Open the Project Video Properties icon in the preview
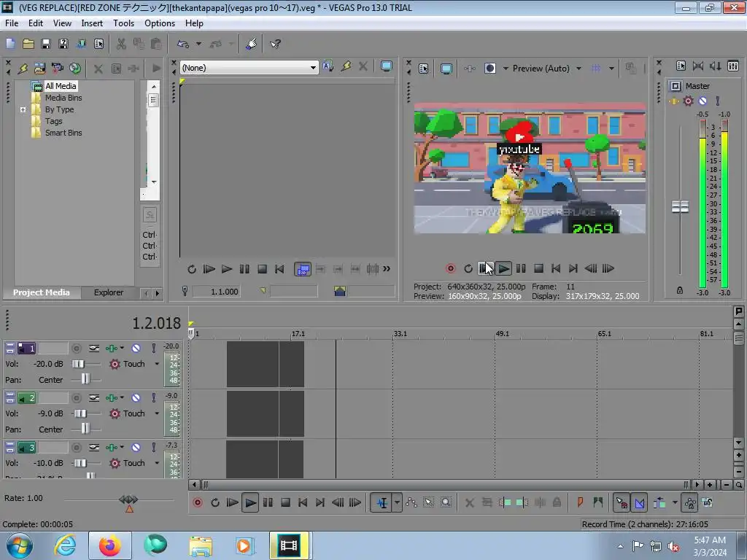 coord(424,69)
